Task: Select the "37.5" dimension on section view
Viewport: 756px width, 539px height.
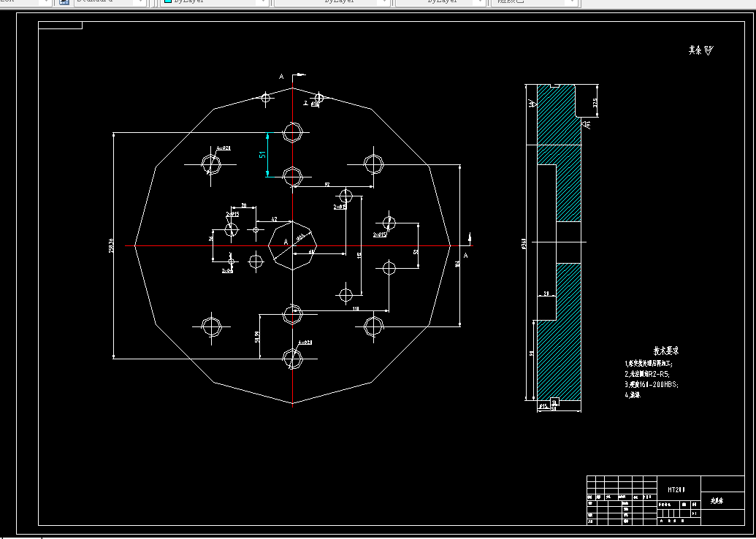Action: pos(595,103)
